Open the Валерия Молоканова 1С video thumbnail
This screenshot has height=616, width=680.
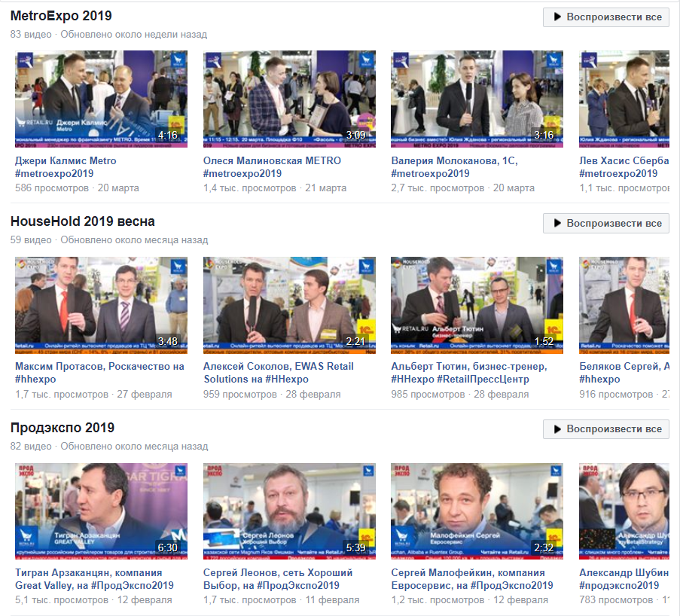(x=477, y=99)
